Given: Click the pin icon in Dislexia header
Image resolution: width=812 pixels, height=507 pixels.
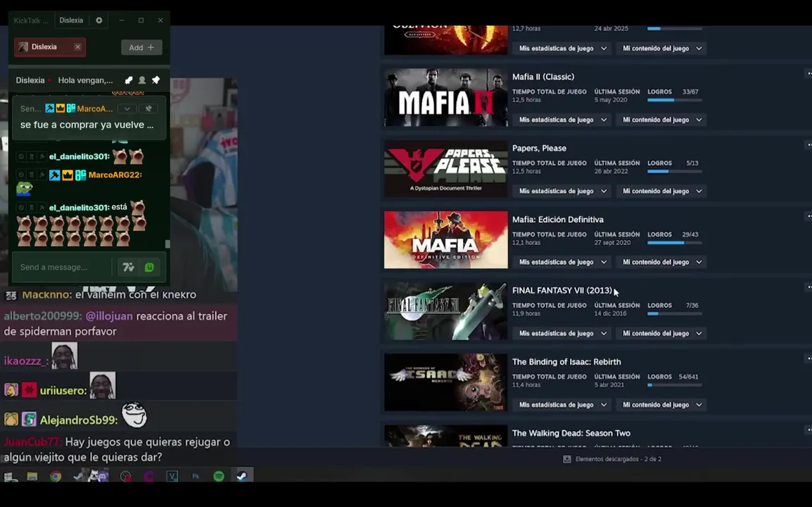Looking at the screenshot, I should click(156, 80).
